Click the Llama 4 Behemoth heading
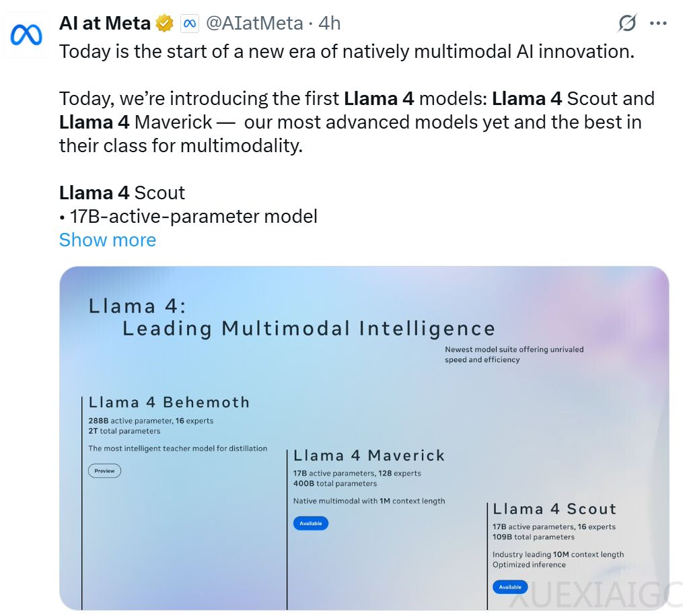This screenshot has height=616, width=685. 169,403
